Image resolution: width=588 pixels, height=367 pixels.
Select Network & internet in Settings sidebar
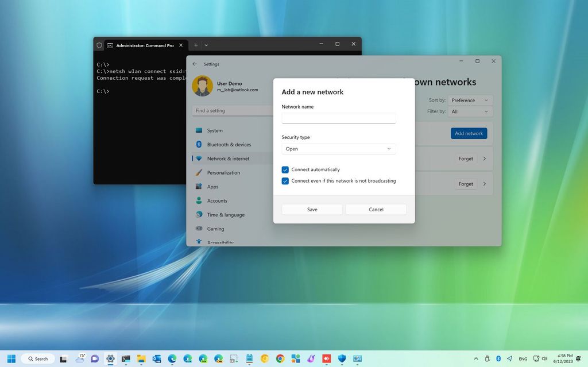[229, 159]
